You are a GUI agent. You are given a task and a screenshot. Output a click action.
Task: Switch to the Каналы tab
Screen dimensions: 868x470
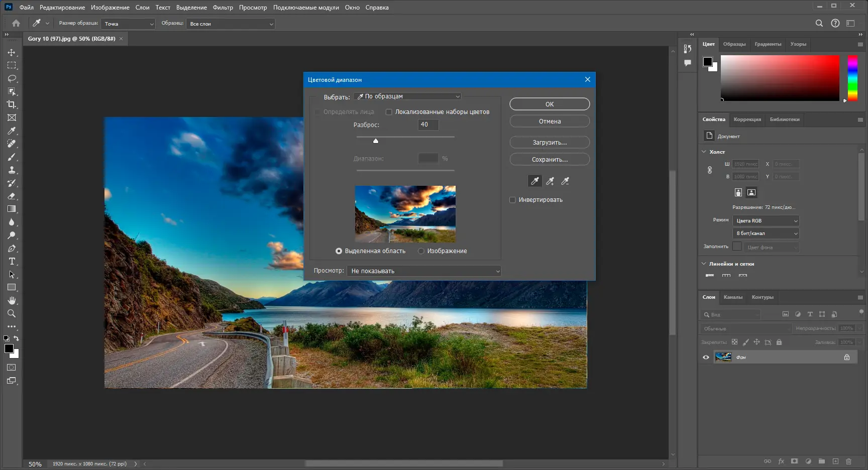point(733,297)
